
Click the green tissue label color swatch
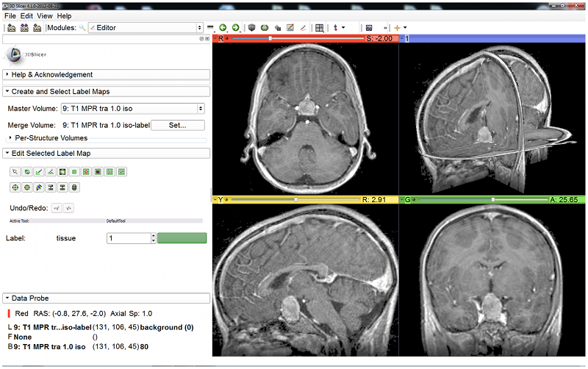(x=182, y=238)
